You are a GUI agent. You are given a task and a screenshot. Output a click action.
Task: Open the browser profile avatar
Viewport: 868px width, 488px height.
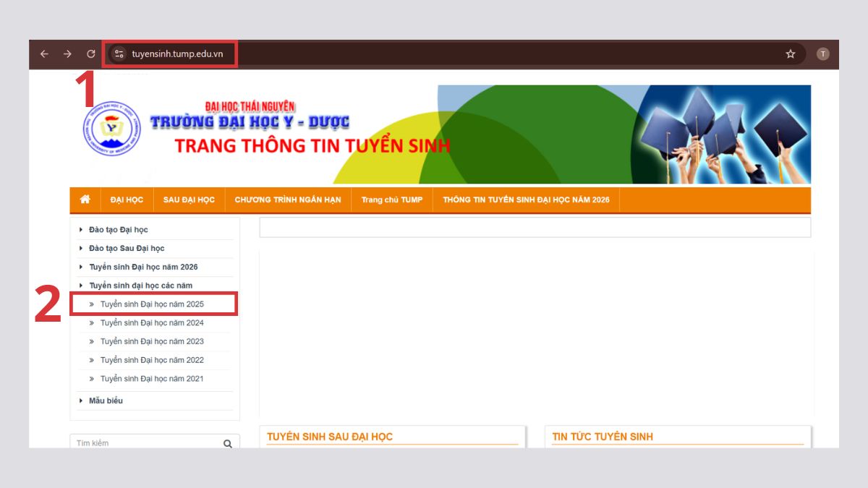click(822, 54)
